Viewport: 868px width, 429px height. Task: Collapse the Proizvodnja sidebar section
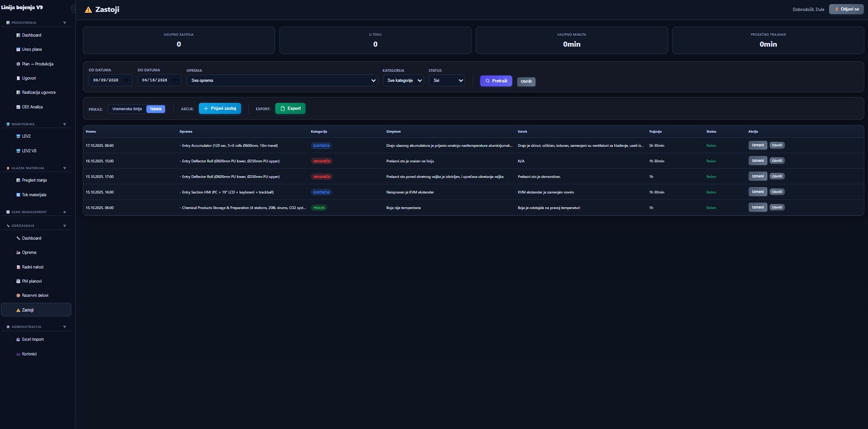tap(64, 22)
